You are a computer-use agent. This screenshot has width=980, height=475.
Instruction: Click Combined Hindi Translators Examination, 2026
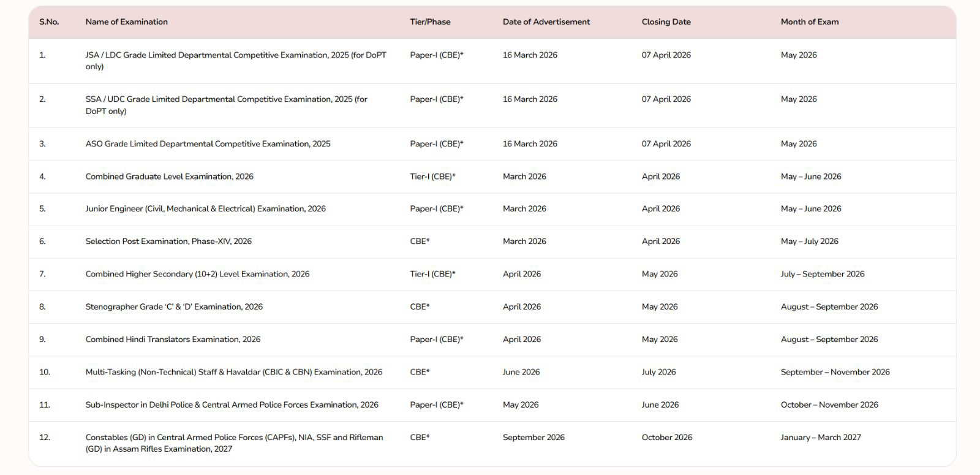(x=173, y=340)
